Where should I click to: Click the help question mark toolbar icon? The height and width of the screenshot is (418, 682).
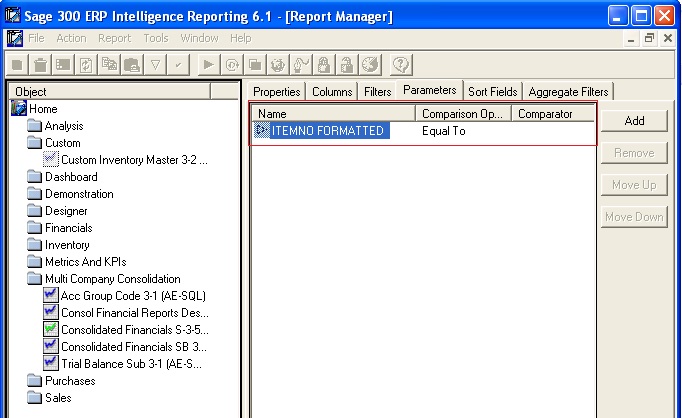click(401, 65)
